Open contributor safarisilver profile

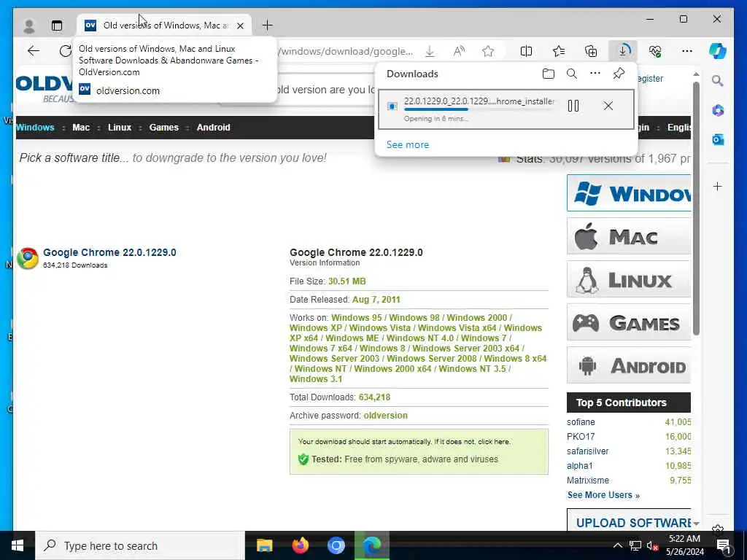[x=588, y=451]
